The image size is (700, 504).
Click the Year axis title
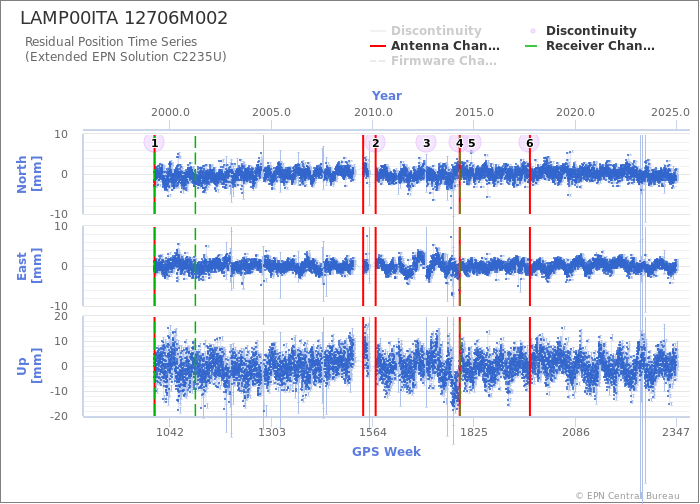pyautogui.click(x=387, y=96)
